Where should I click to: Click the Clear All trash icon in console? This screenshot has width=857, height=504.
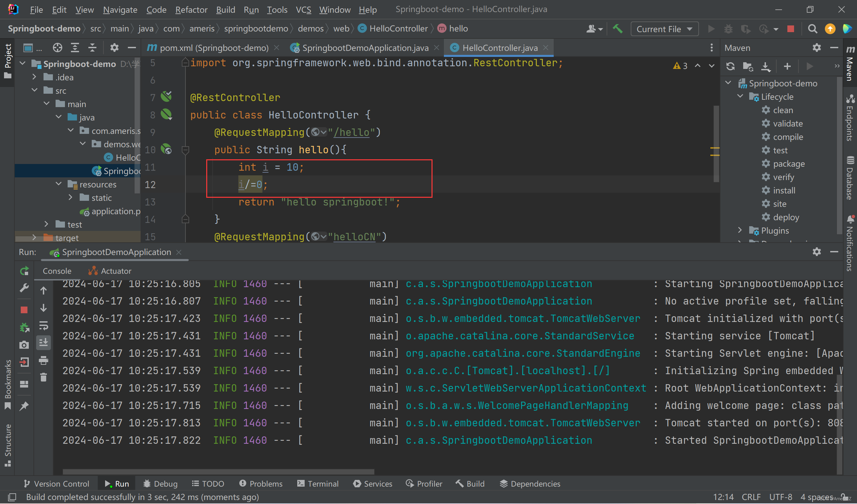tap(44, 377)
